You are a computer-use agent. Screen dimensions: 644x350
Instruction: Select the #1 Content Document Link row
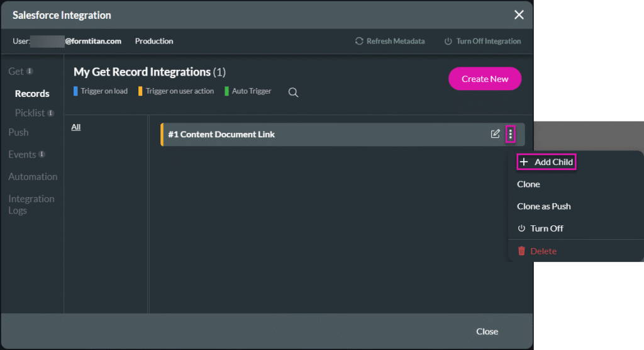343,135
